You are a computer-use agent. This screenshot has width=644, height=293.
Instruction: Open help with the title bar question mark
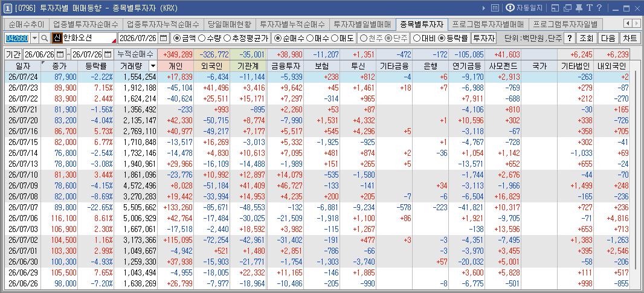599,8
